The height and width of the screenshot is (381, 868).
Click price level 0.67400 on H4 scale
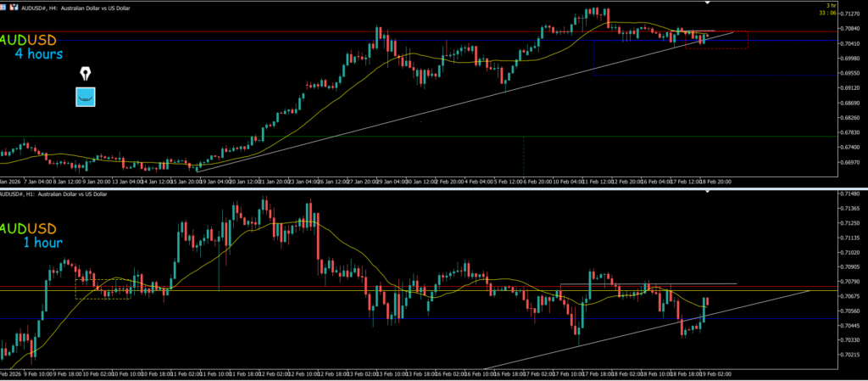click(848, 148)
